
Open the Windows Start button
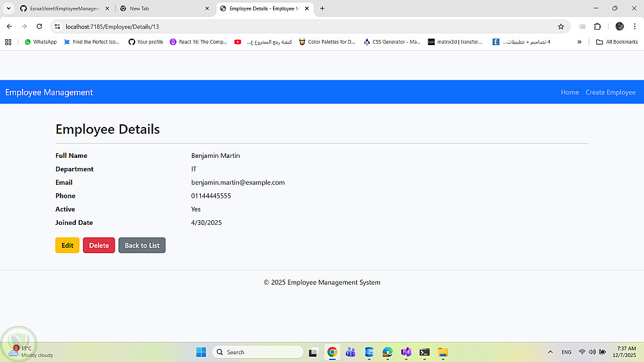click(201, 352)
